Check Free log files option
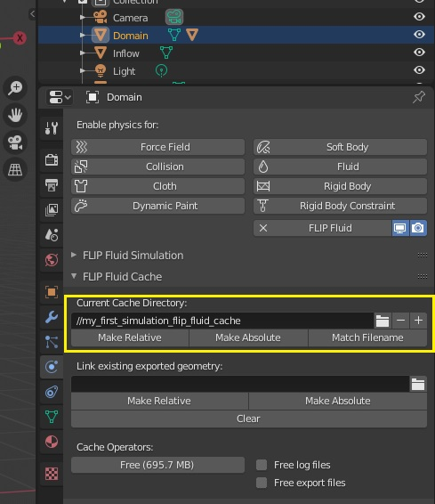The image size is (435, 504). [262, 465]
